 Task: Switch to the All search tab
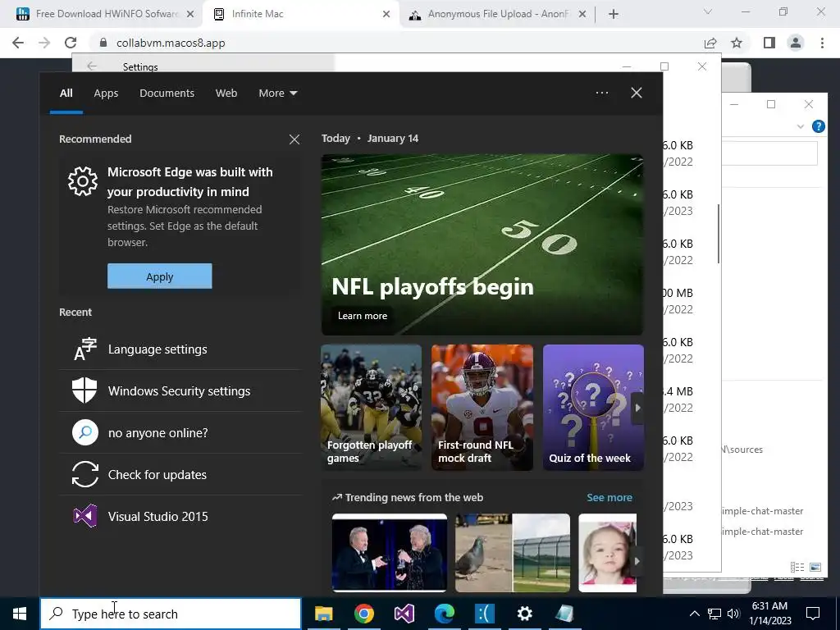(x=66, y=94)
